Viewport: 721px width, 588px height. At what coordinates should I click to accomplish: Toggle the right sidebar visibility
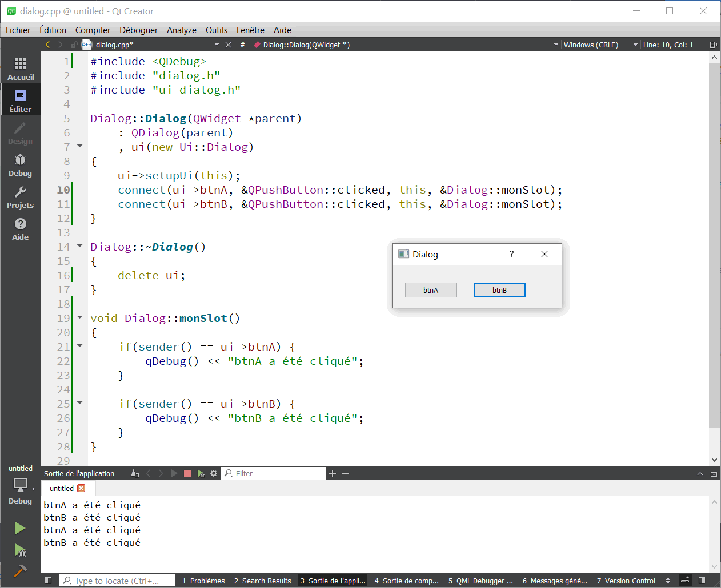702,581
